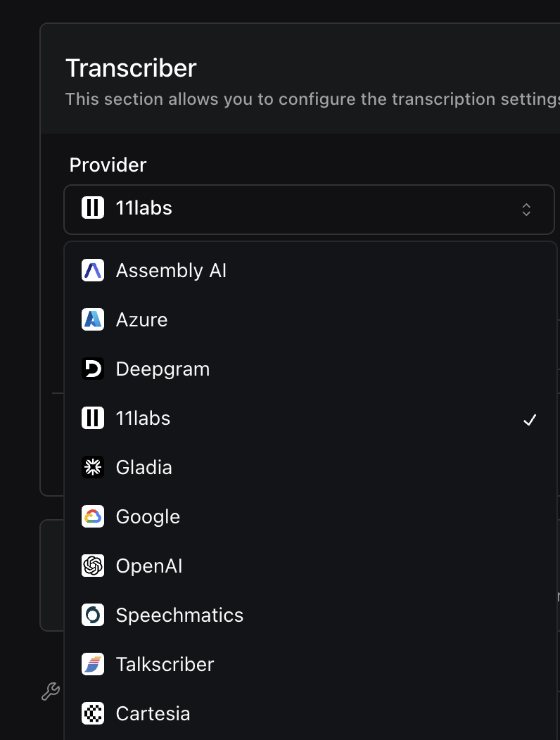Choose Azure from the provider list

[141, 320]
